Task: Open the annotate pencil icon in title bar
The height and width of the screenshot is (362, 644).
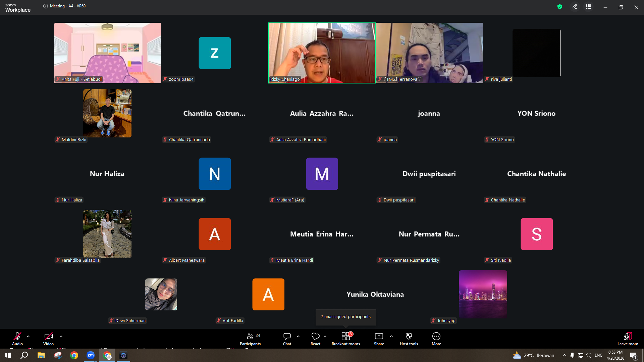Action: coord(575,7)
